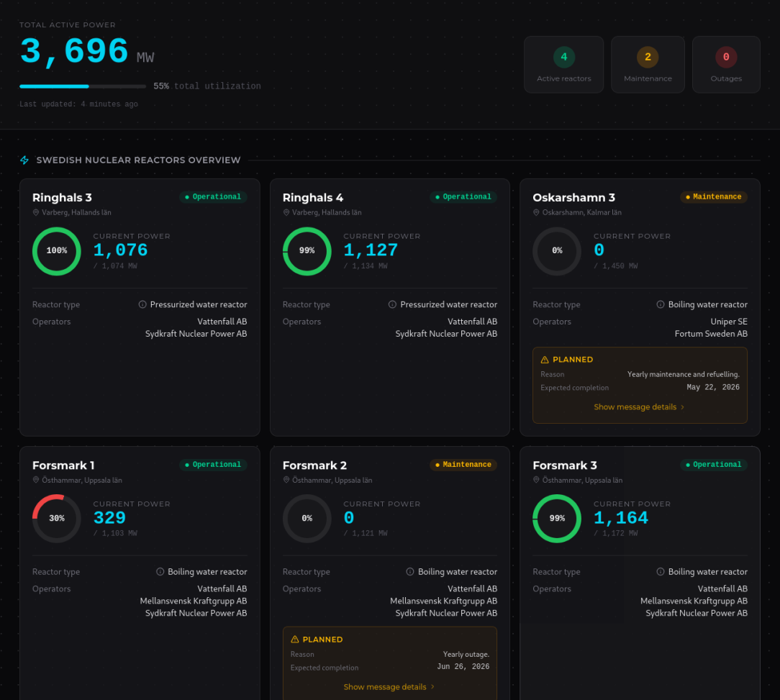Click 'Jun 26, 2026' expected completion date

click(463, 667)
